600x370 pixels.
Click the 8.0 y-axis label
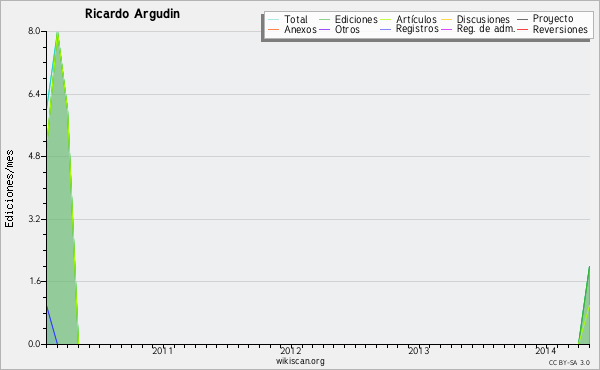[34, 31]
